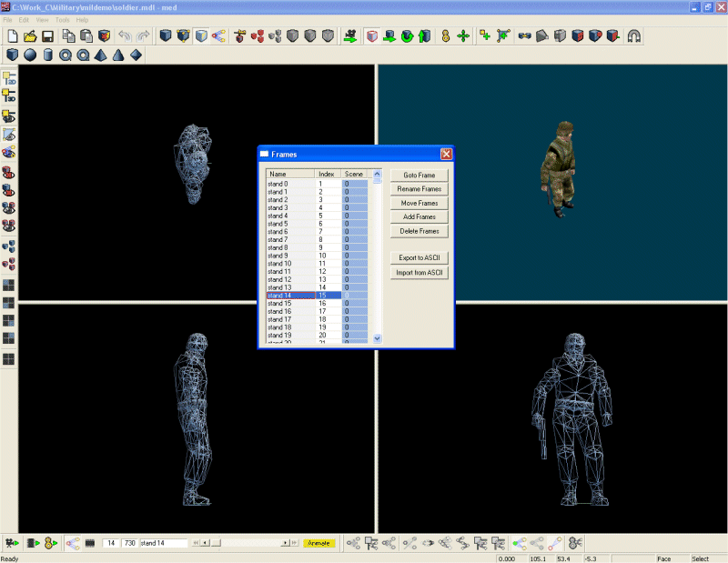Click the film strip frames icon
This screenshot has width=728, height=563.
pyautogui.click(x=90, y=543)
